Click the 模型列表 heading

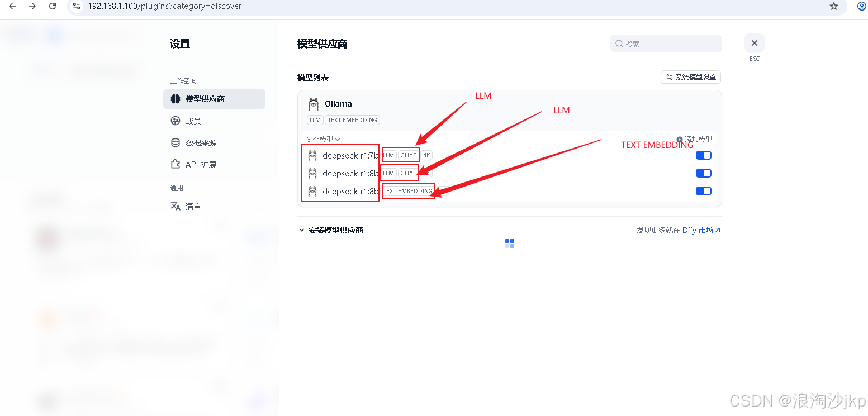(312, 78)
